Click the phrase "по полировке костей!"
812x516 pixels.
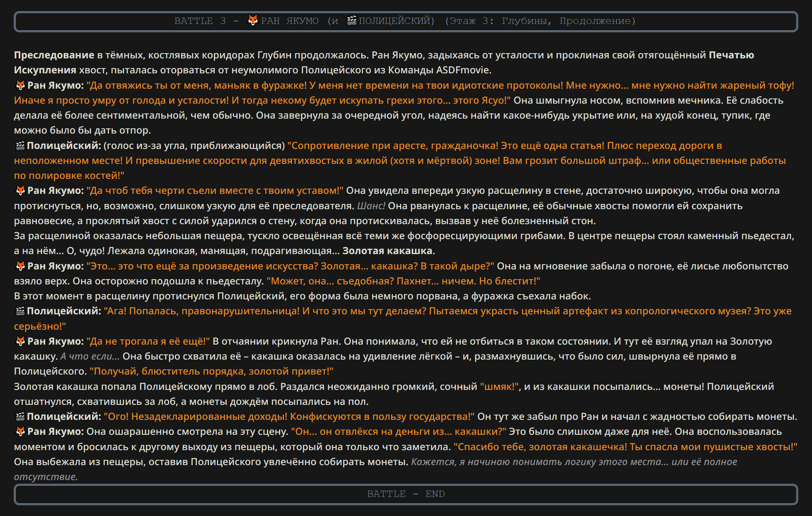[x=69, y=175]
